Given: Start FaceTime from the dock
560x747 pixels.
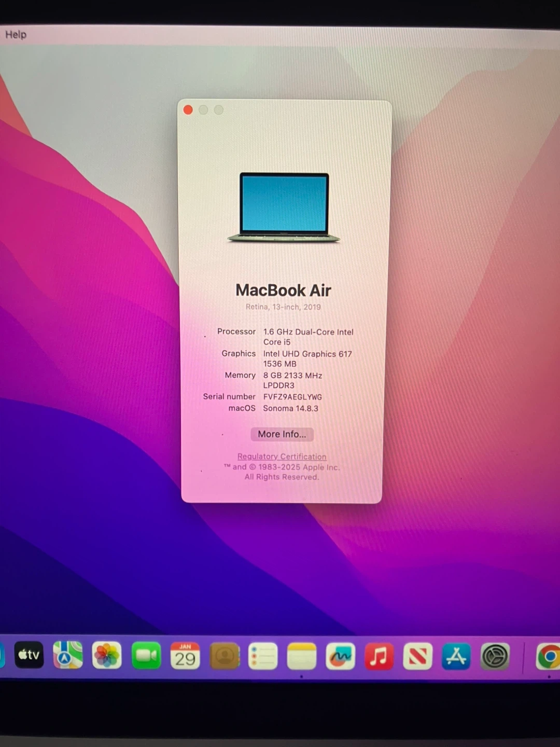Looking at the screenshot, I should click(146, 656).
